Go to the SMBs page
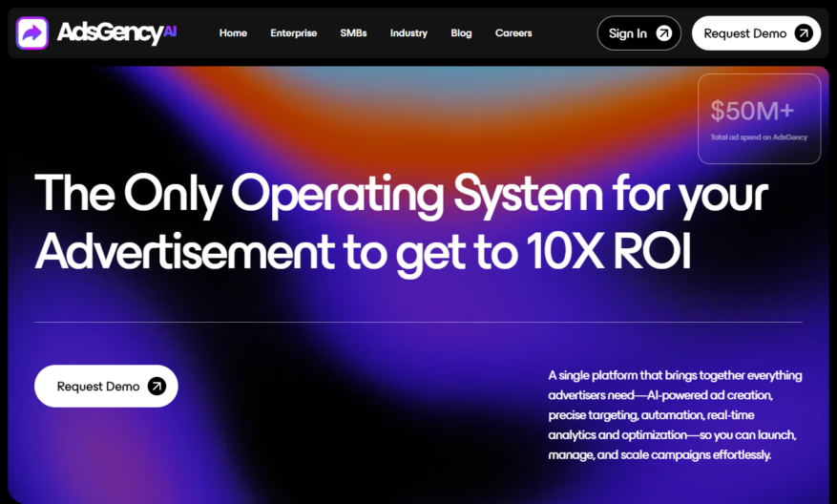 tap(353, 33)
